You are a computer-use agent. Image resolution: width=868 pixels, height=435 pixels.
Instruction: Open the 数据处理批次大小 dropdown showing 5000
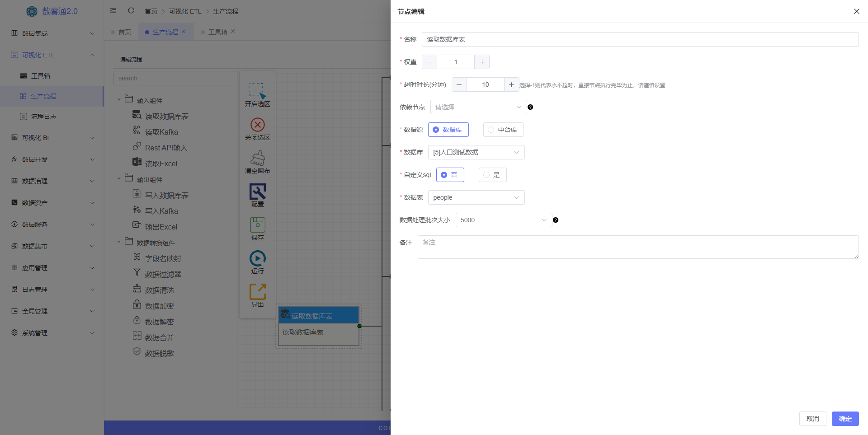point(504,220)
